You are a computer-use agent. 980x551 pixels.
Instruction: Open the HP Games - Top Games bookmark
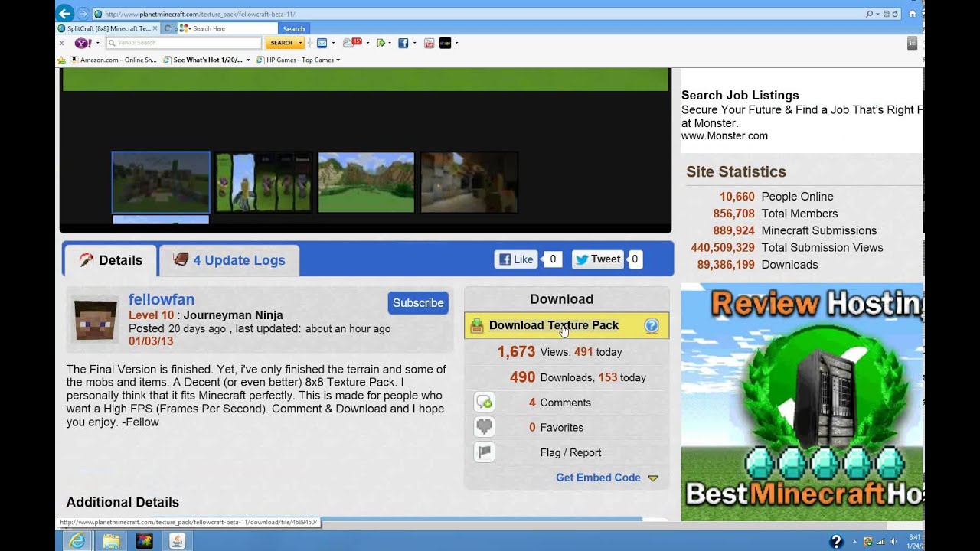click(295, 60)
